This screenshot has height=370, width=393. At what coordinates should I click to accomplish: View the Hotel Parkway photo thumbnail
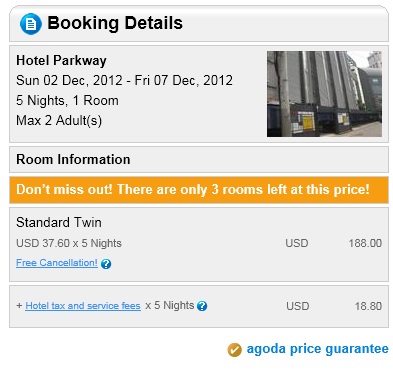(324, 94)
